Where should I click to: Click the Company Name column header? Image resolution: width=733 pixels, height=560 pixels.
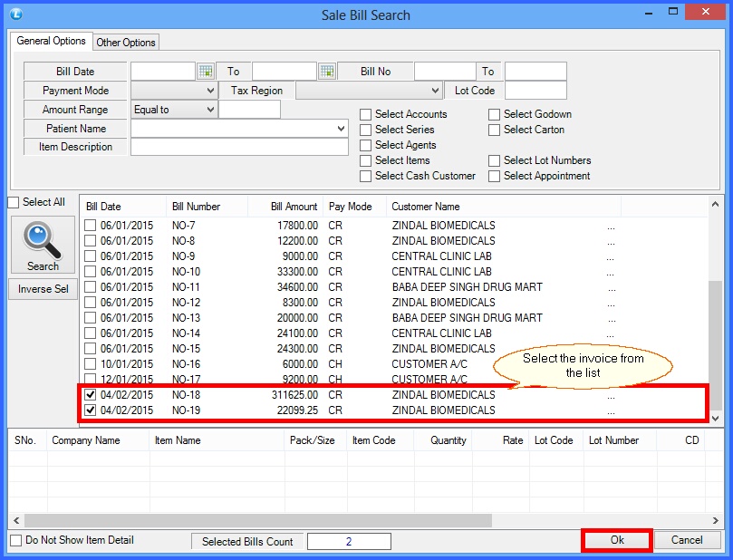click(98, 440)
